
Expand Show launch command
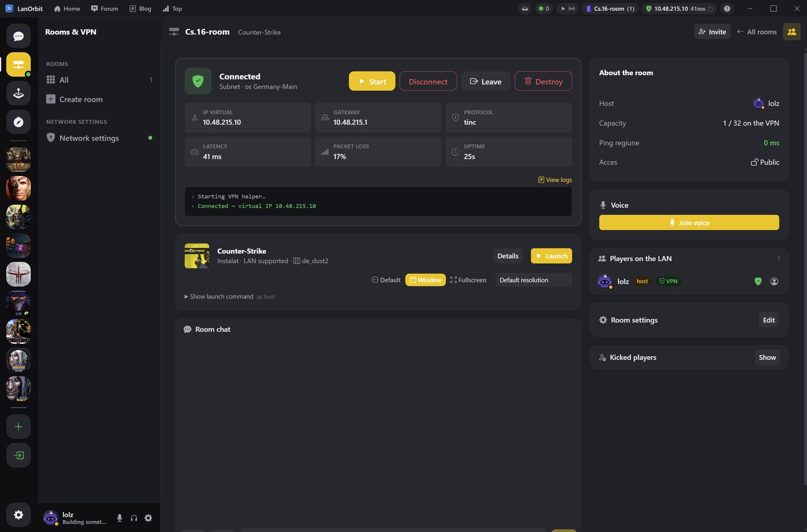click(x=219, y=296)
